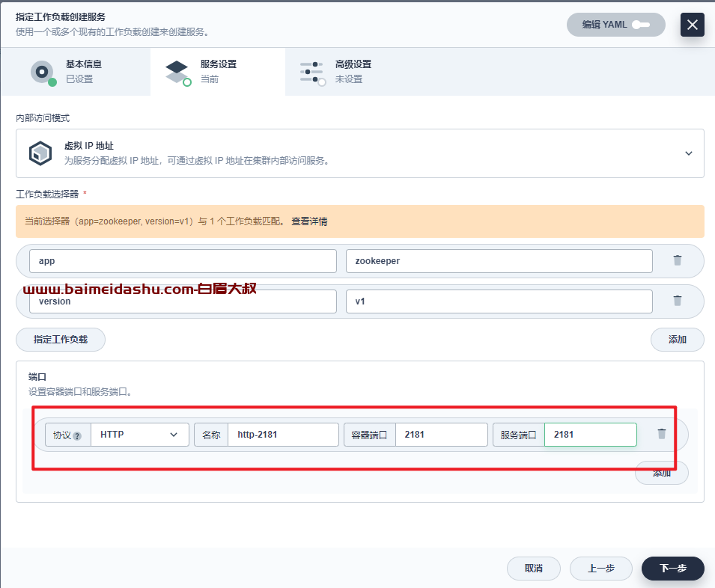The width and height of the screenshot is (715, 588).
Task: Go back with 上一步 button
Action: pos(601,569)
